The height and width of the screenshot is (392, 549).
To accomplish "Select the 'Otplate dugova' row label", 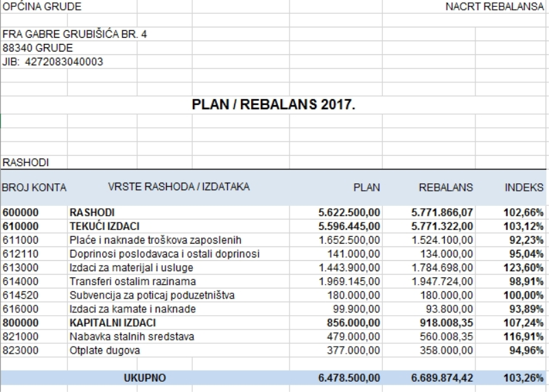I will [105, 350].
